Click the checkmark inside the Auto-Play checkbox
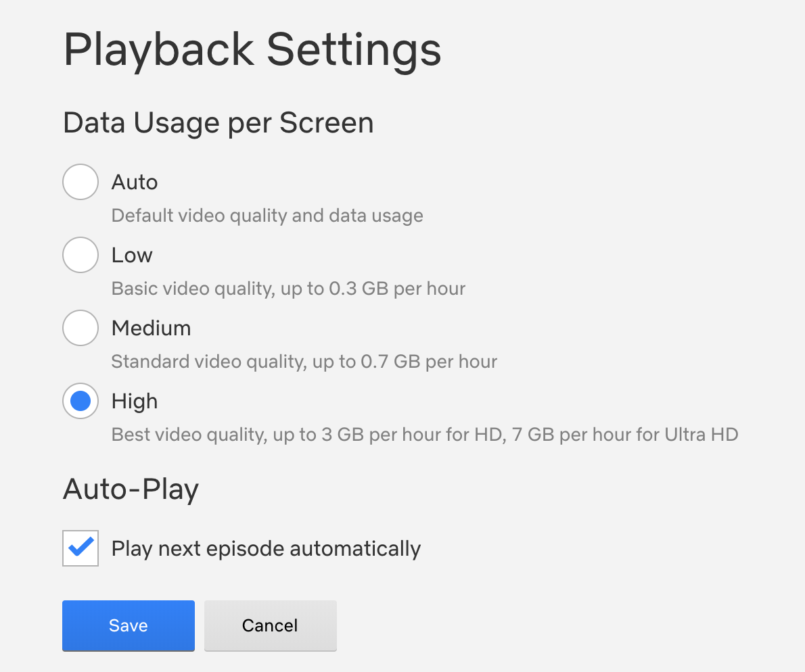This screenshot has width=805, height=672. [x=80, y=548]
